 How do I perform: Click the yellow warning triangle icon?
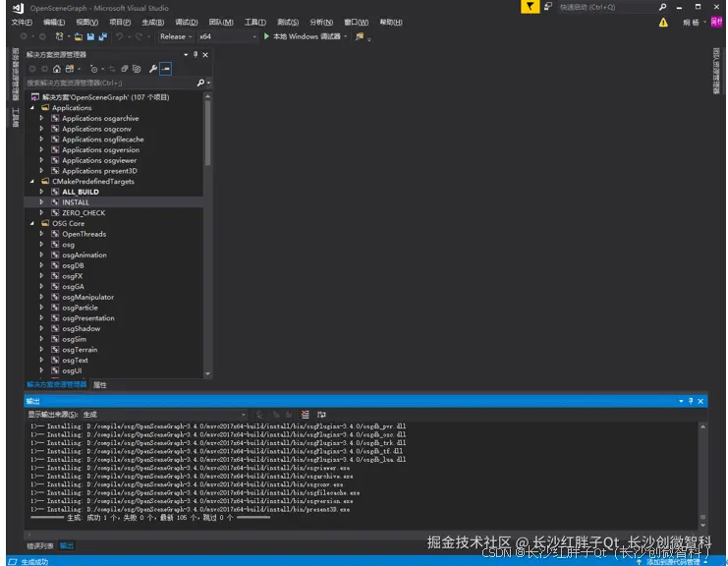[x=663, y=23]
